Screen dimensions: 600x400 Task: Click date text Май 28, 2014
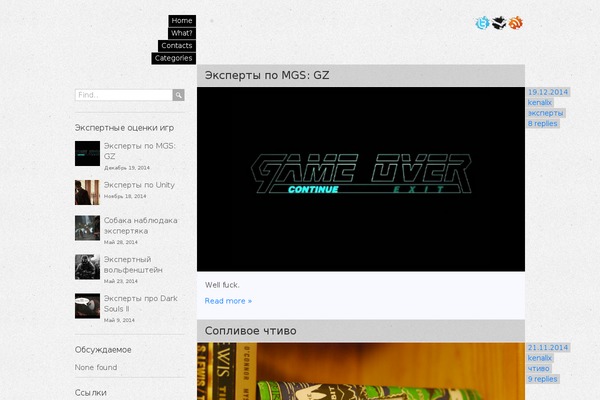click(121, 242)
